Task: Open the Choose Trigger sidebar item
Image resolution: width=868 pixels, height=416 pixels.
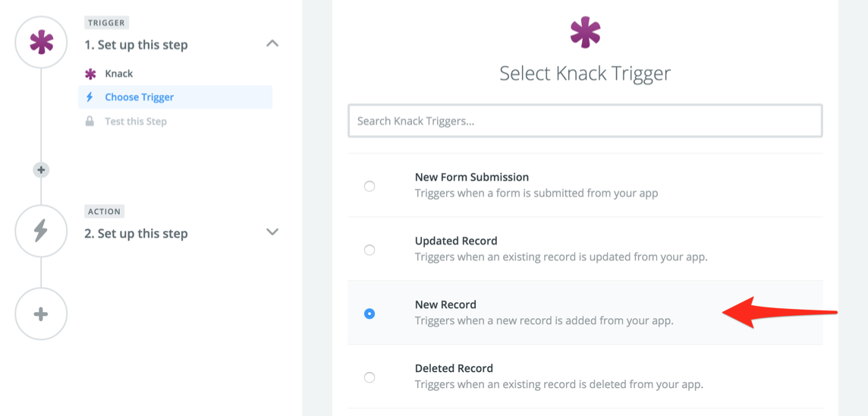Action: [x=140, y=97]
